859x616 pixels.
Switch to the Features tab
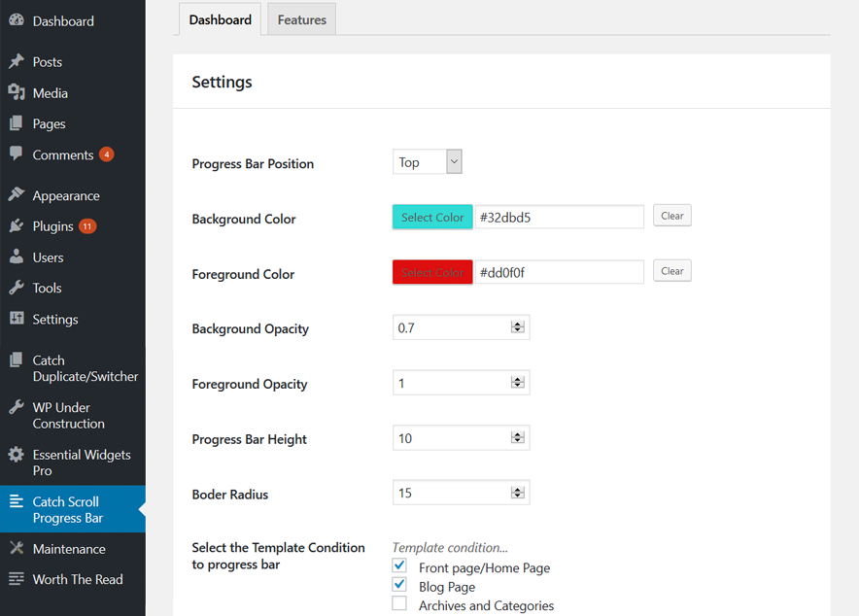point(300,19)
